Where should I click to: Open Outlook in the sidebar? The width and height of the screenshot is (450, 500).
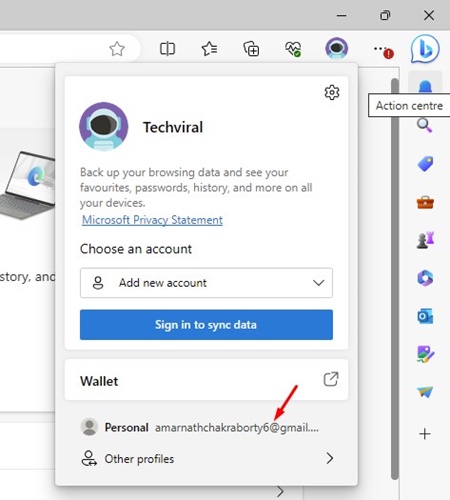425,316
